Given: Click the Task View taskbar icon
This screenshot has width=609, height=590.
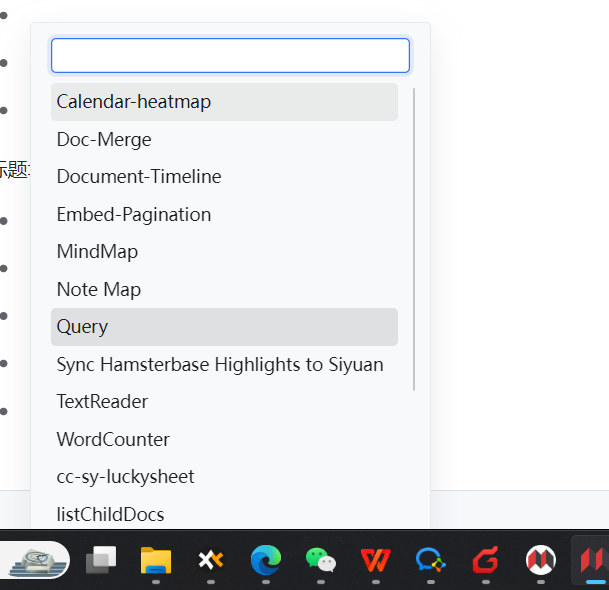Looking at the screenshot, I should tap(101, 560).
